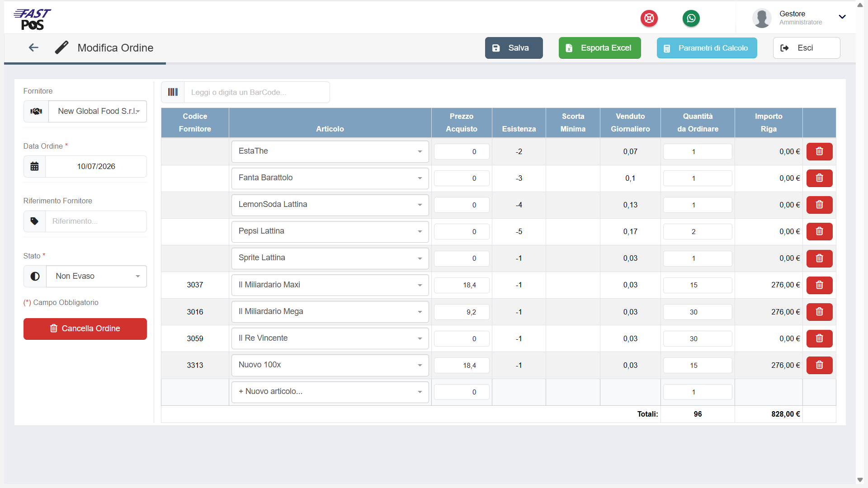Click the tag icon beside Riferimento
Viewport: 868px width, 488px height.
coord(34,221)
